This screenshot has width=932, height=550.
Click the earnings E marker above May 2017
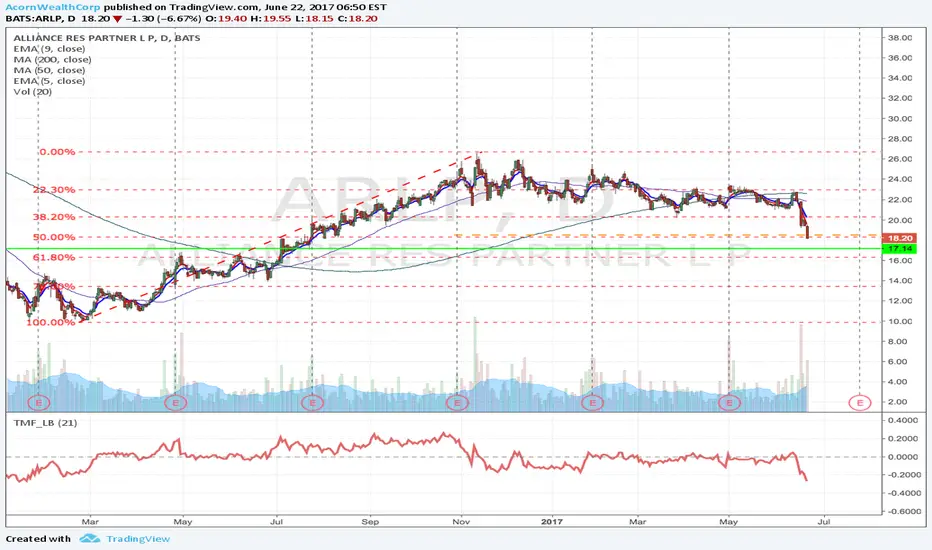click(x=729, y=403)
